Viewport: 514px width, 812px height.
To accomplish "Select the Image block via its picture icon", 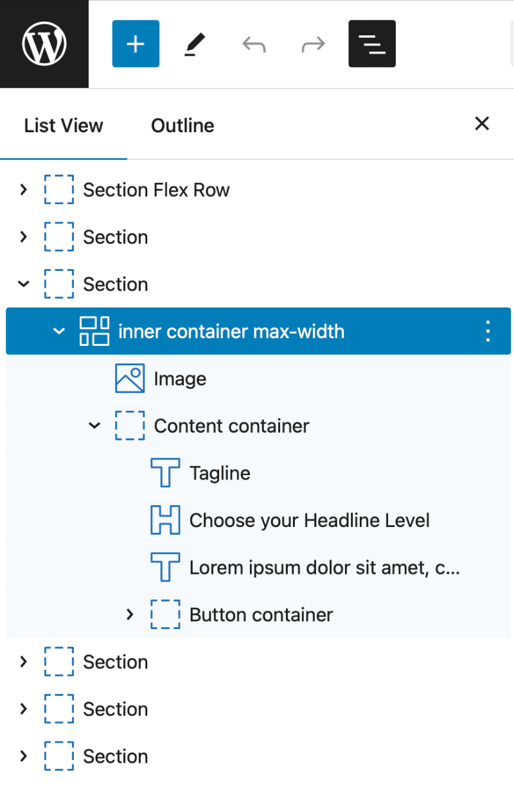I will pos(129,378).
